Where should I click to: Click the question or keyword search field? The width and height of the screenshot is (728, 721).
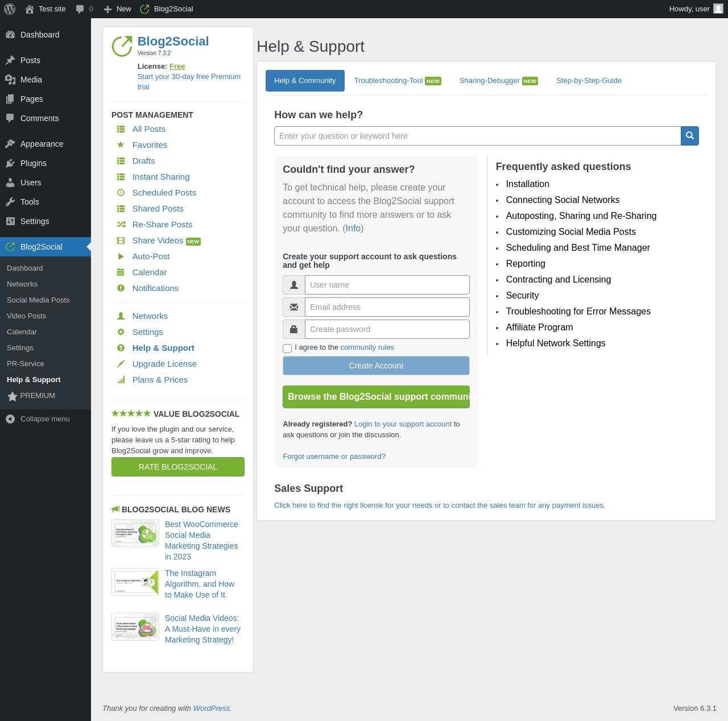point(478,136)
